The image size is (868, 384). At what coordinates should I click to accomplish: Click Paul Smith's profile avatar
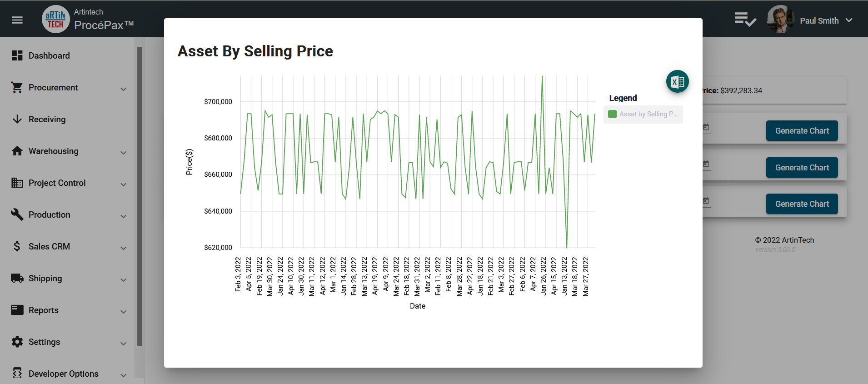780,20
